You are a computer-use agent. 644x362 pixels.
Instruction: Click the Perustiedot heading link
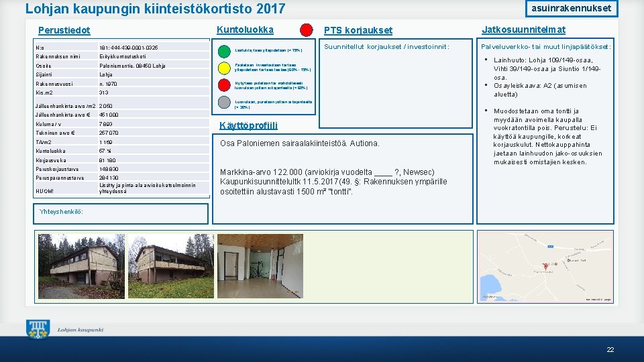pyautogui.click(x=64, y=30)
